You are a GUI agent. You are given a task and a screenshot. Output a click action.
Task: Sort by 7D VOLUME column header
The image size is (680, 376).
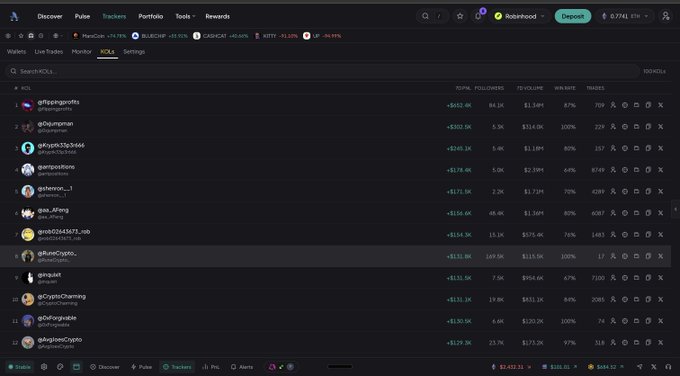(x=530, y=88)
